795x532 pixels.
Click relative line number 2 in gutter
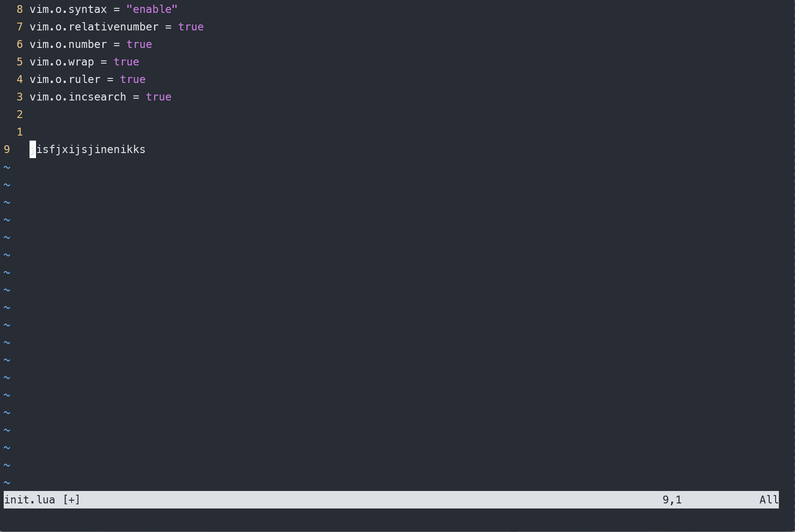point(20,114)
